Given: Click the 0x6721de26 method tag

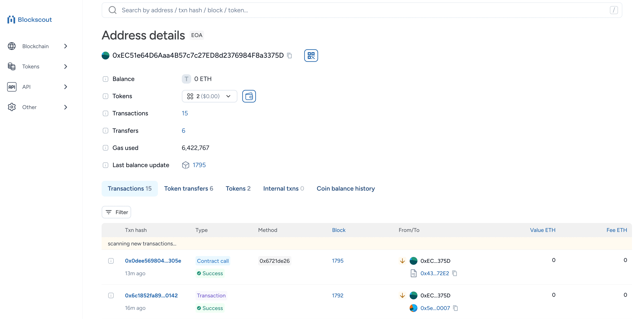Looking at the screenshot, I should tap(275, 261).
